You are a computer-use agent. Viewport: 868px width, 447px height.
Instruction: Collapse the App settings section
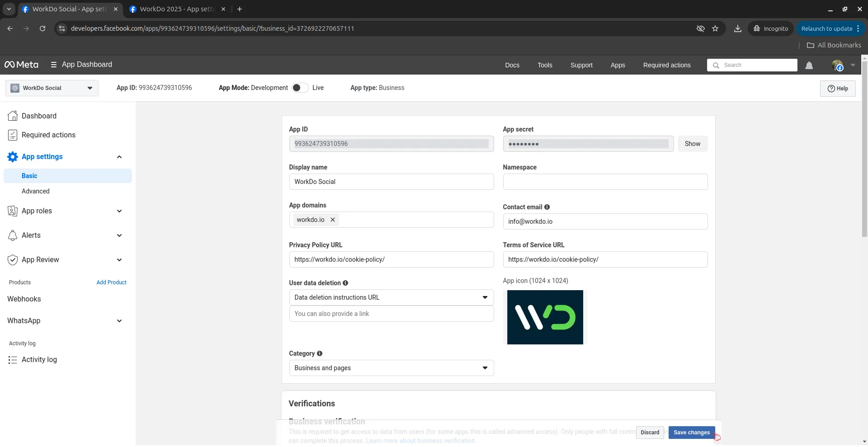(119, 157)
